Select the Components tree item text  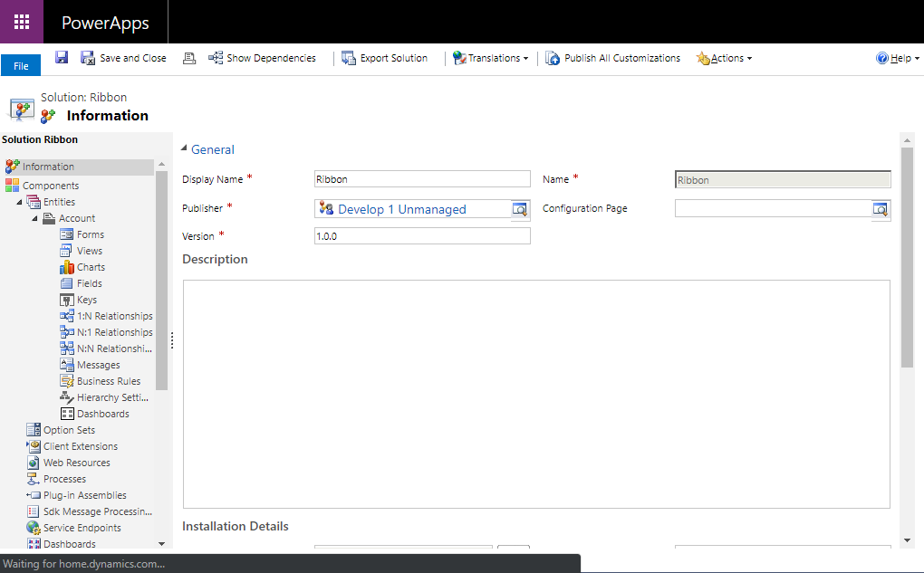coord(51,186)
